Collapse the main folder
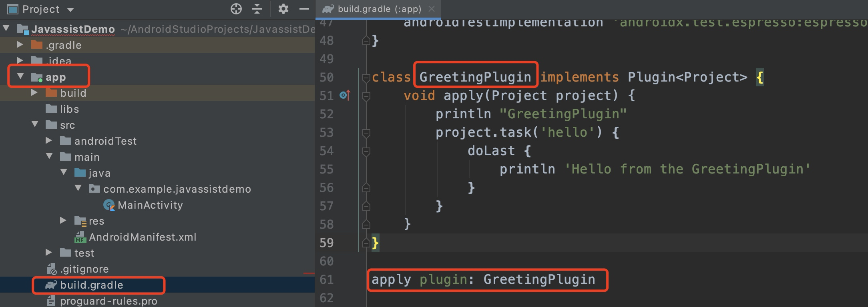Screen dimensions: 868x307 pyautogui.click(x=49, y=156)
